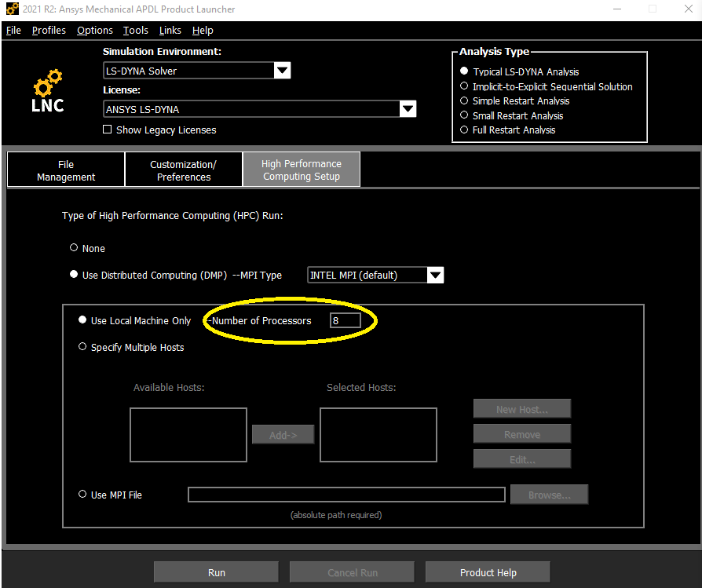Expand the MPI Type dropdown arrow

point(436,275)
